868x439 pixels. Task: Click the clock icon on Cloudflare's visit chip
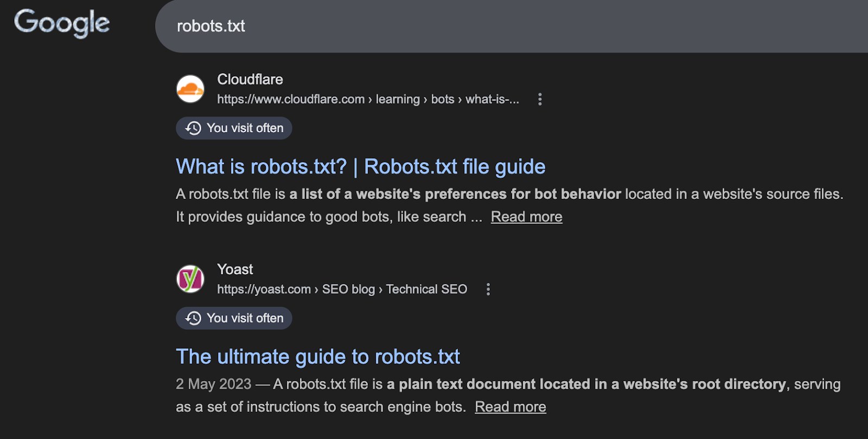193,128
